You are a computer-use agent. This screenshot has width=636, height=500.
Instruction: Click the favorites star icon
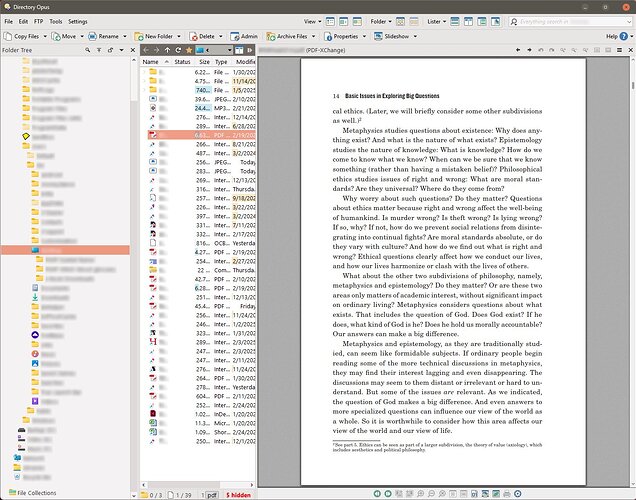tap(189, 50)
